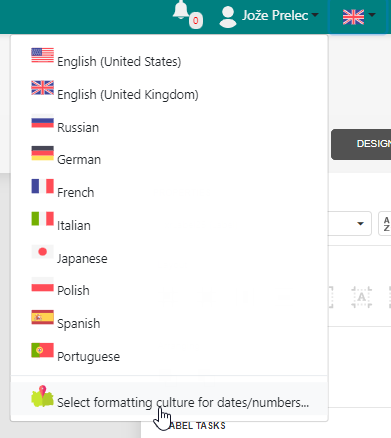Click the French flag icon
Viewport: 391px width, 438px height.
pyautogui.click(x=42, y=186)
